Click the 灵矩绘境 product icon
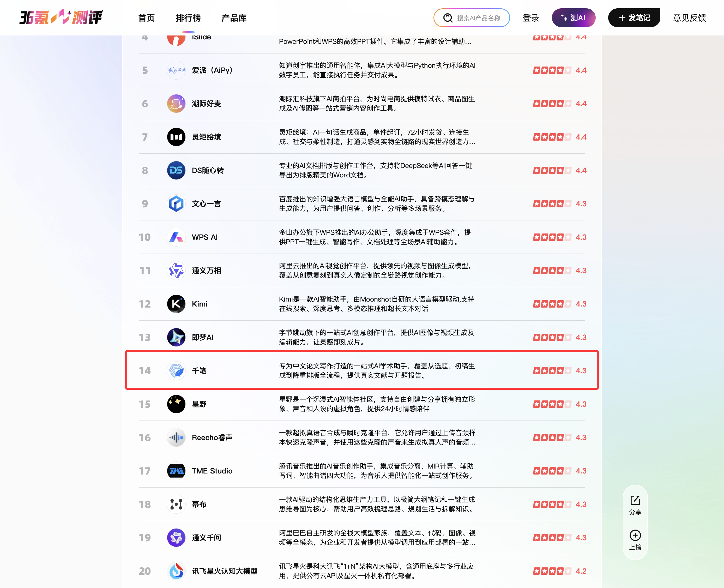This screenshot has height=588, width=724. [x=176, y=137]
